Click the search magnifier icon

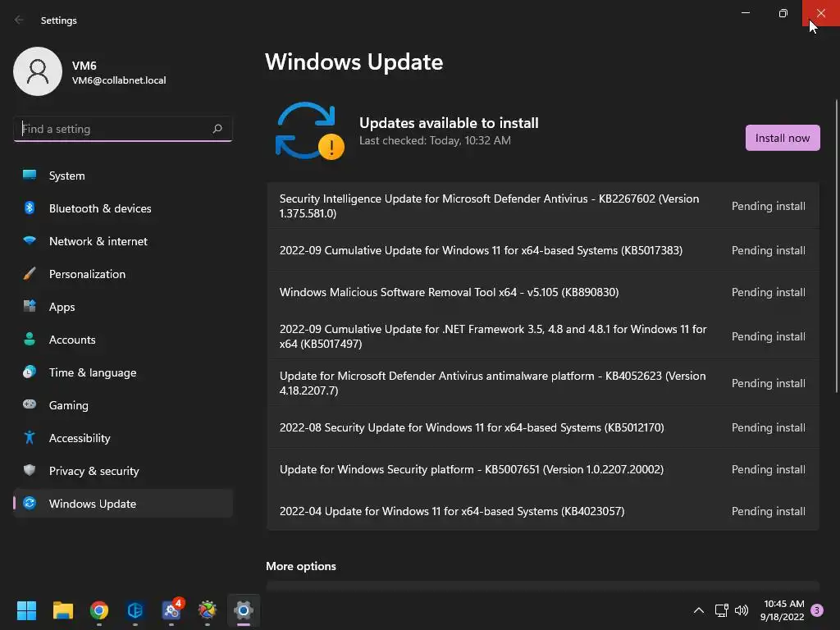217,129
